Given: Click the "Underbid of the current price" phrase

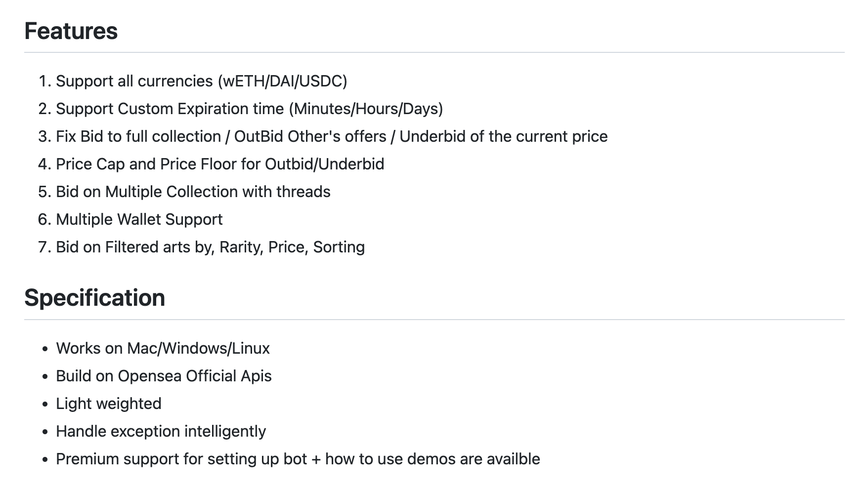Looking at the screenshot, I should click(503, 136).
